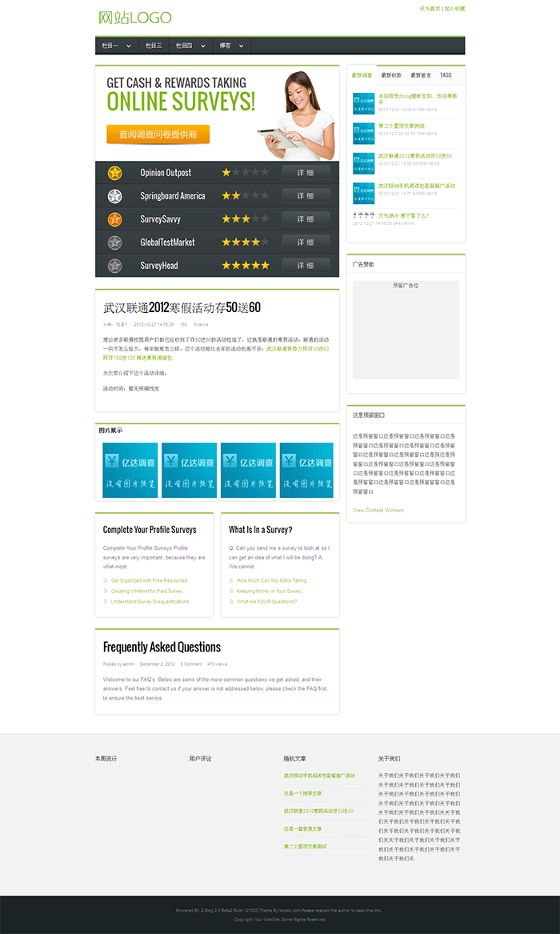Click 详细 button for GlobalTestMarket
The image size is (560, 934).
point(306,243)
